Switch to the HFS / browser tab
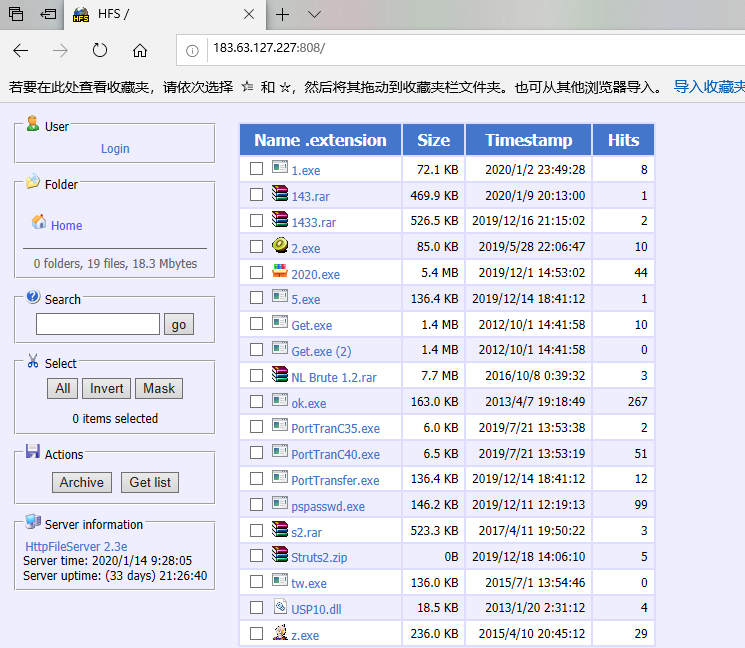 (165, 15)
